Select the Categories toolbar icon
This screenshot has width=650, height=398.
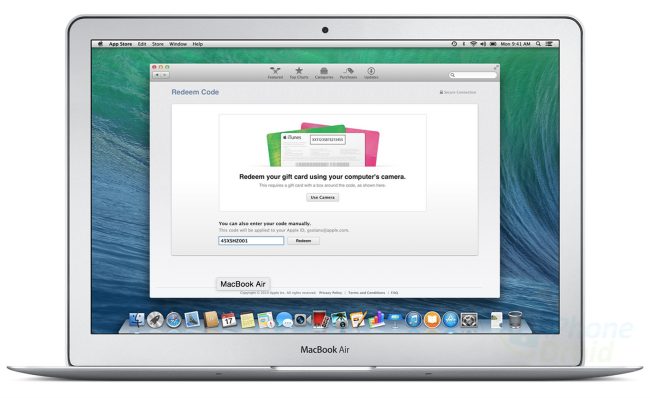click(324, 73)
